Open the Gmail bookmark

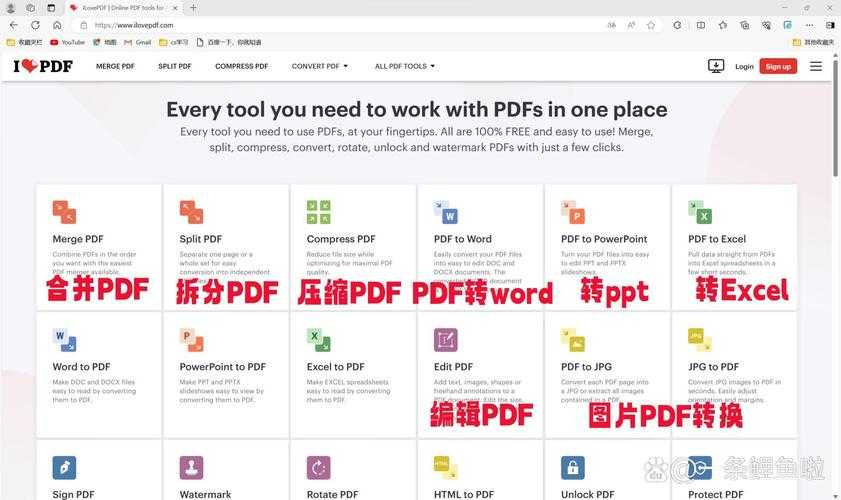pyautogui.click(x=137, y=42)
